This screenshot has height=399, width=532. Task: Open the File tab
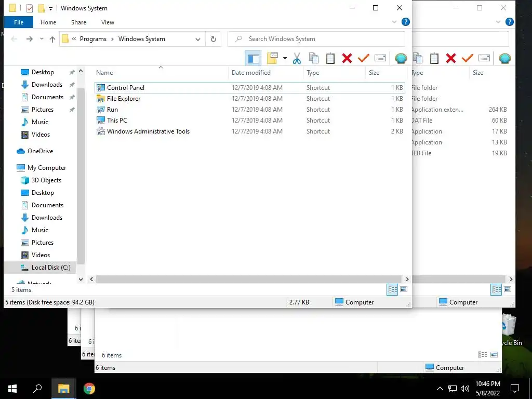(19, 22)
